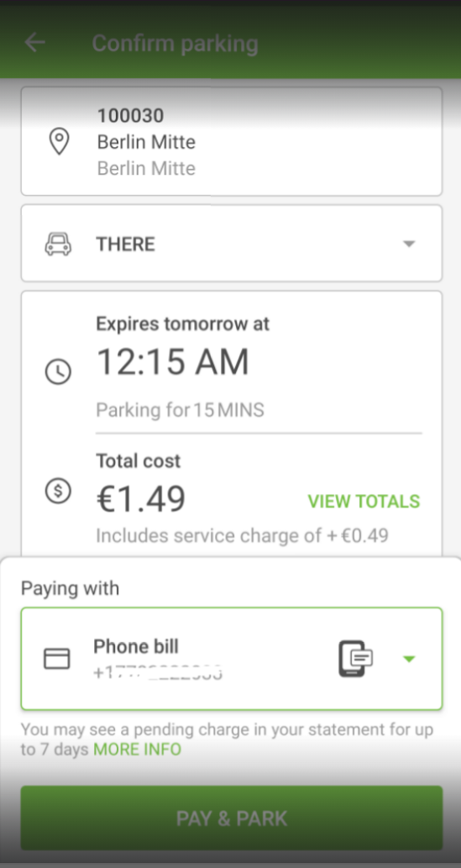Click VIEW TOTALS link

[x=364, y=502]
